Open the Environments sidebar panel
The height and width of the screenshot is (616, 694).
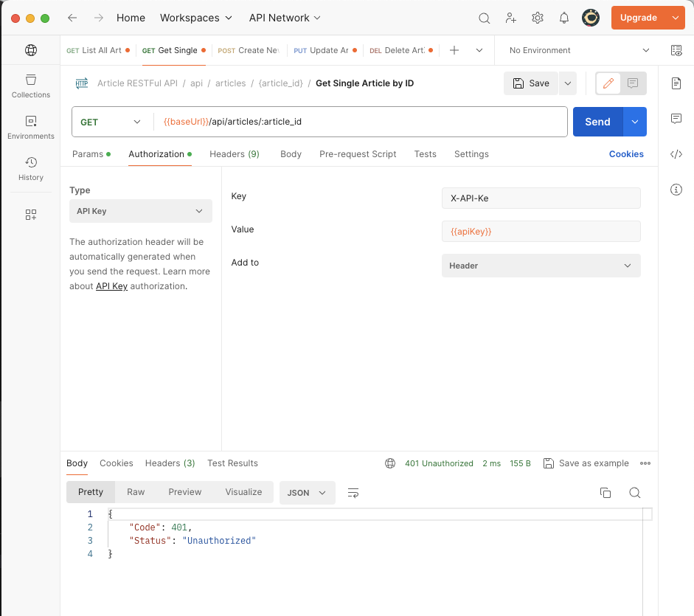pos(30,128)
